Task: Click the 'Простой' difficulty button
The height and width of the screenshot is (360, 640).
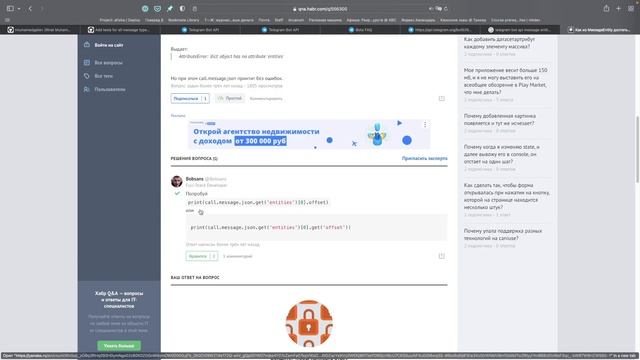Action: pos(230,98)
